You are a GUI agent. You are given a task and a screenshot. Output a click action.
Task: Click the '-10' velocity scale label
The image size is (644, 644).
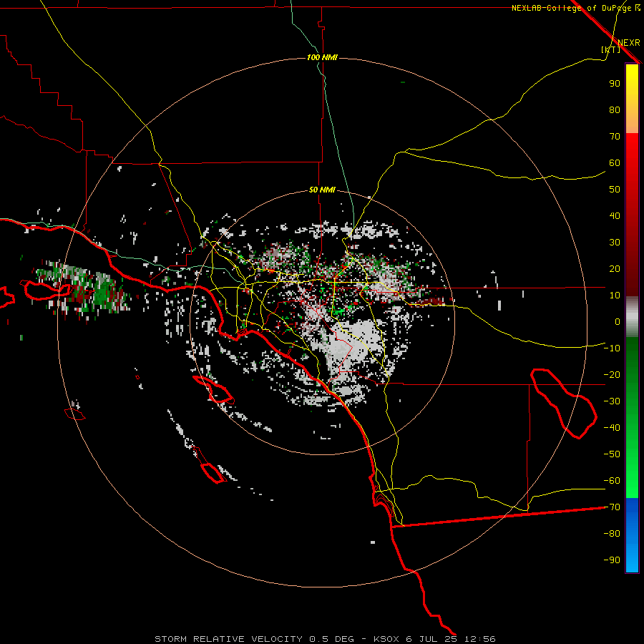coord(612,348)
